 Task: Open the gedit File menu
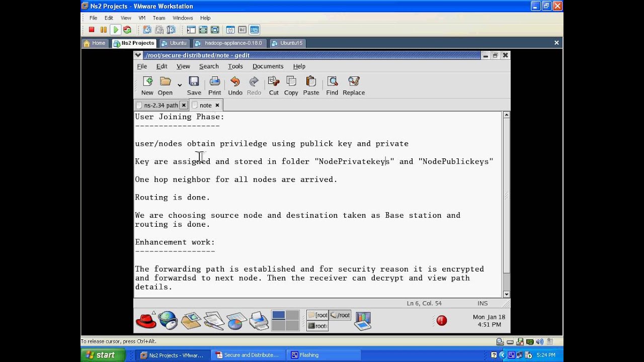click(142, 66)
